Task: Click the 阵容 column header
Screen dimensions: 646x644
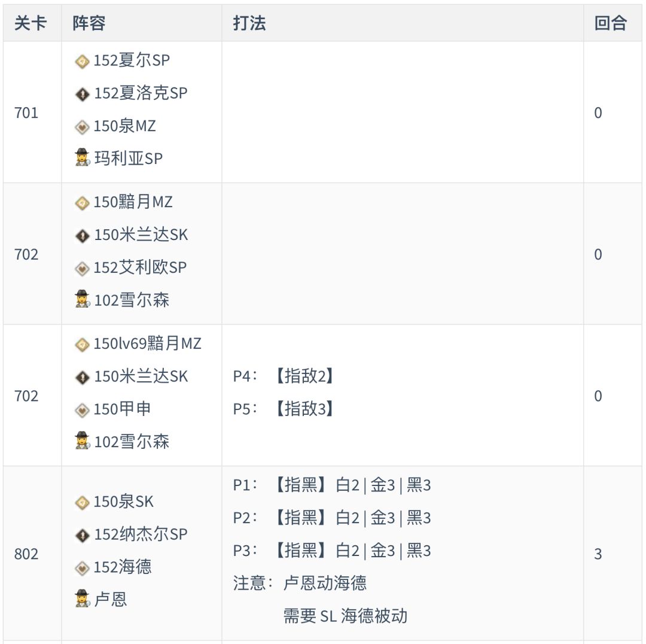Action: pos(89,23)
